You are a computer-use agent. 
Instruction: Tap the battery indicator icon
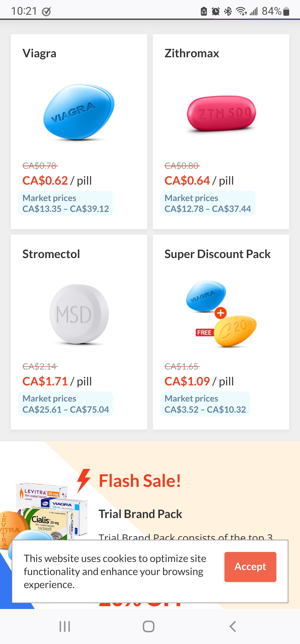tap(286, 11)
